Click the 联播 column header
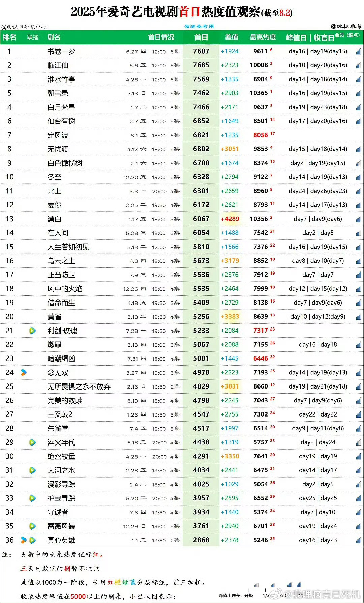Image resolution: width=364 pixels, height=603 pixels. coord(33,37)
